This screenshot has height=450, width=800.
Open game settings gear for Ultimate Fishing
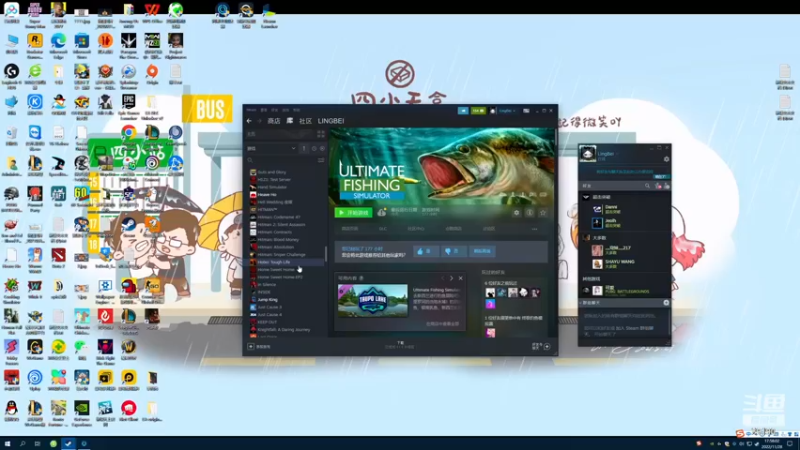(x=516, y=213)
